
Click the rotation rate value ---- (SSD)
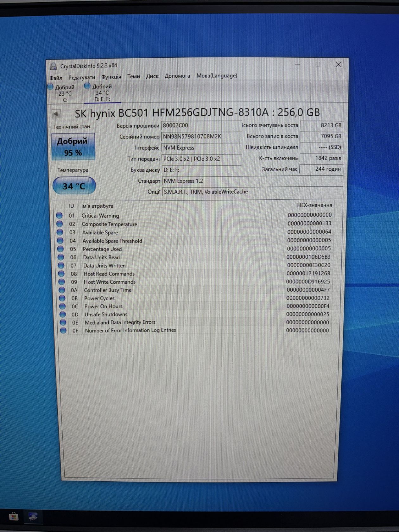(322, 147)
